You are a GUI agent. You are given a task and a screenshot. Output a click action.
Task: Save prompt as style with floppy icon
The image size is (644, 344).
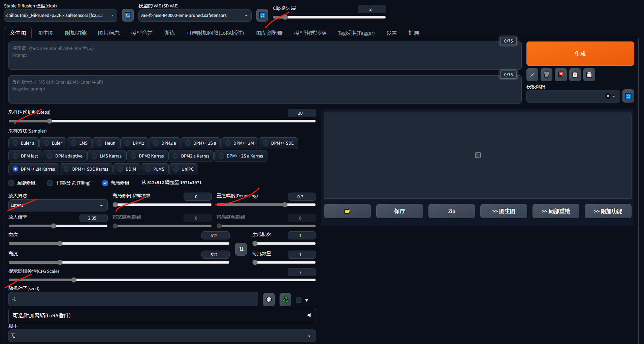pyautogui.click(x=589, y=75)
